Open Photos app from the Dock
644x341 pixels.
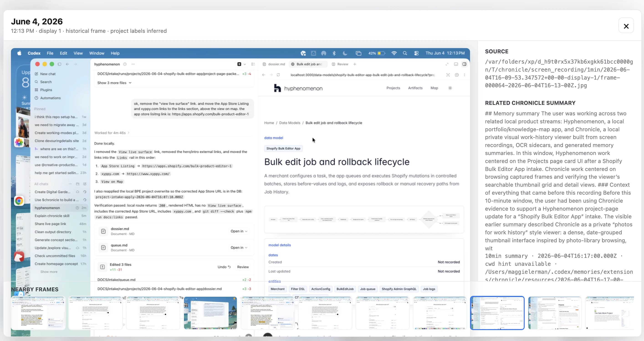(x=19, y=142)
